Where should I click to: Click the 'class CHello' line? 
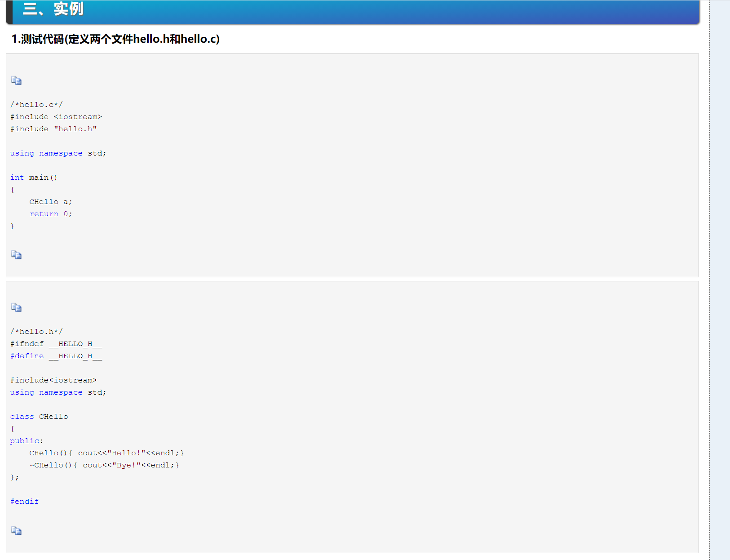click(39, 417)
